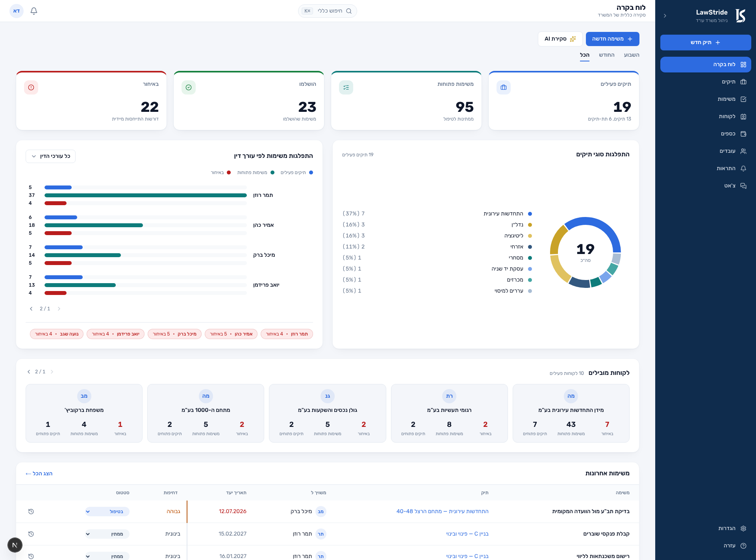The width and height of the screenshot is (756, 560).
Task: Click the אמיר כהן 5 באיחור chip
Action: (x=231, y=334)
